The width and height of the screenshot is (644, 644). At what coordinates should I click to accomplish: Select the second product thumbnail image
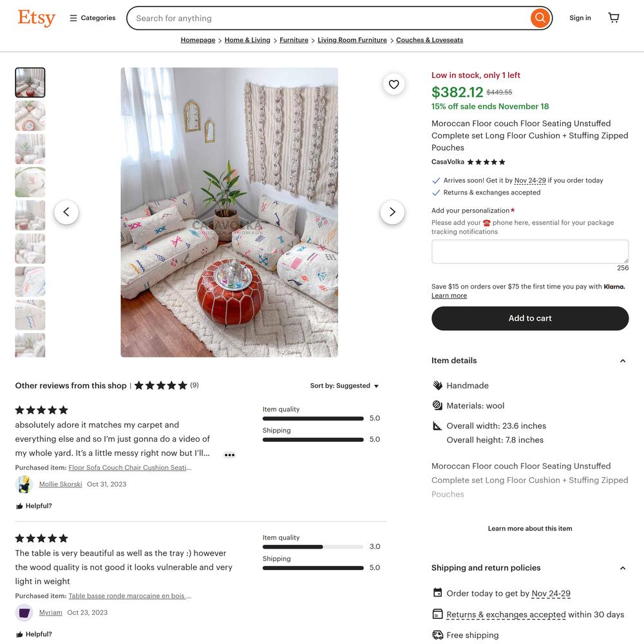pyautogui.click(x=30, y=116)
